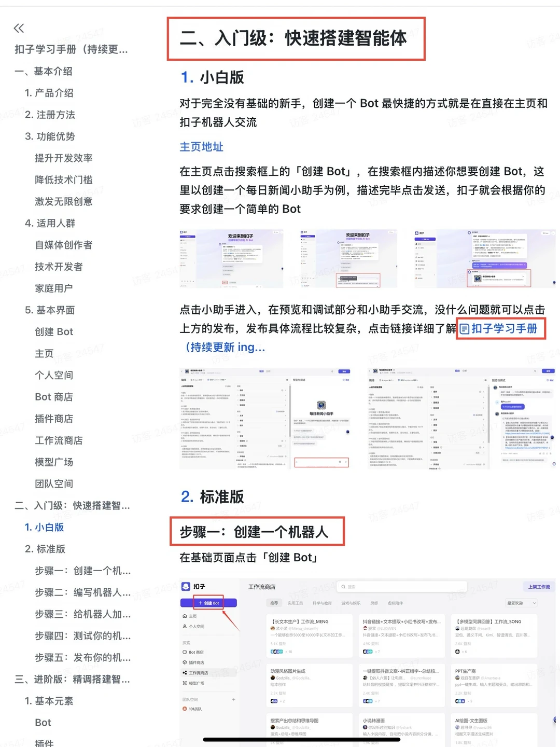Open the 扣子学习手册 document link in paragraph

(x=504, y=328)
